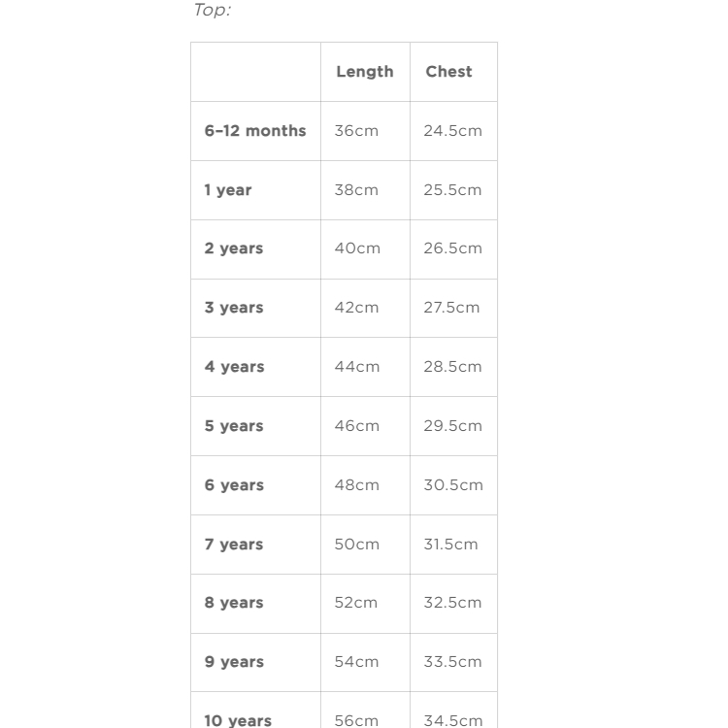
Task: Click the 1 year row label
Action: coord(228,190)
